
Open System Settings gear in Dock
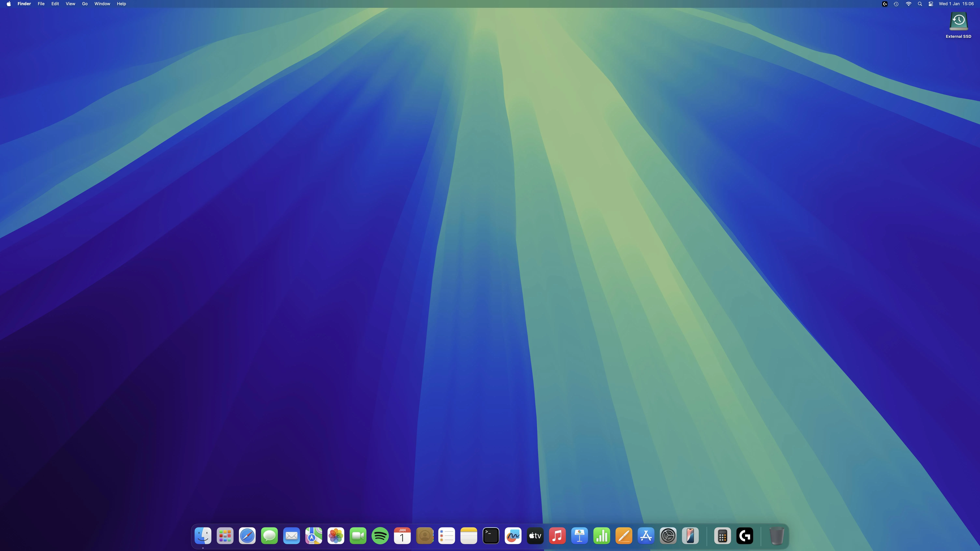[668, 536]
